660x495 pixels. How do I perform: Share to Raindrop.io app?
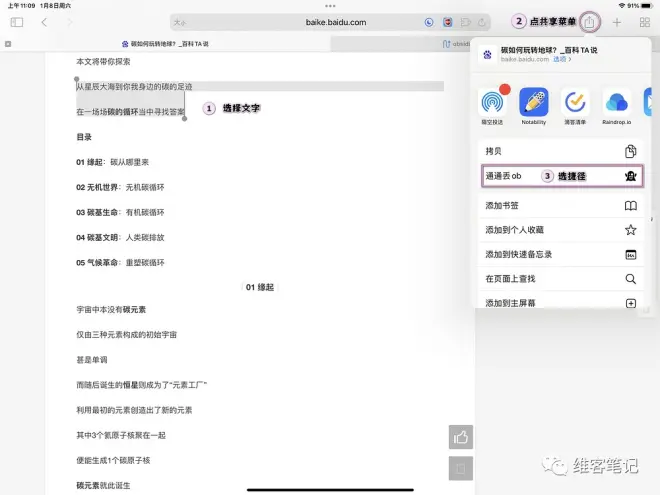point(617,106)
